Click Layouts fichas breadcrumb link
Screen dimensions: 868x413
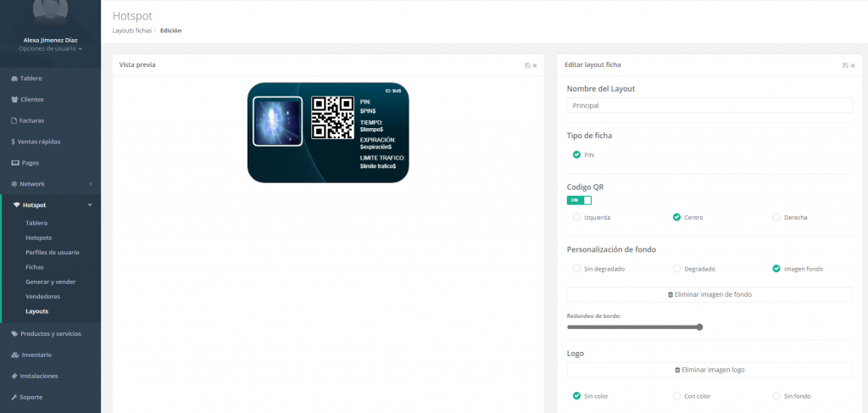[131, 31]
